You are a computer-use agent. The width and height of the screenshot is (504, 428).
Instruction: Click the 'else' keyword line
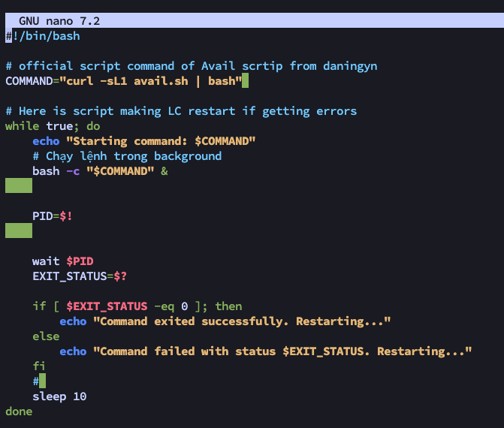(46, 336)
